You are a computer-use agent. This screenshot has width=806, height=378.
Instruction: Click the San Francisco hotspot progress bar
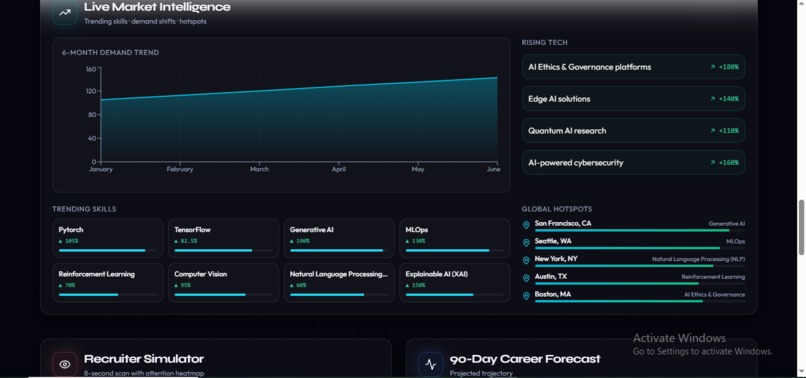pyautogui.click(x=640, y=230)
